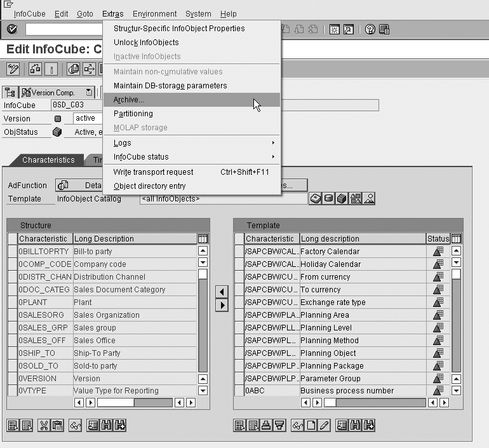Viewport: 489px width, 448px height.
Task: Open the Version Comp. dropdown icon
Action: click(x=89, y=92)
